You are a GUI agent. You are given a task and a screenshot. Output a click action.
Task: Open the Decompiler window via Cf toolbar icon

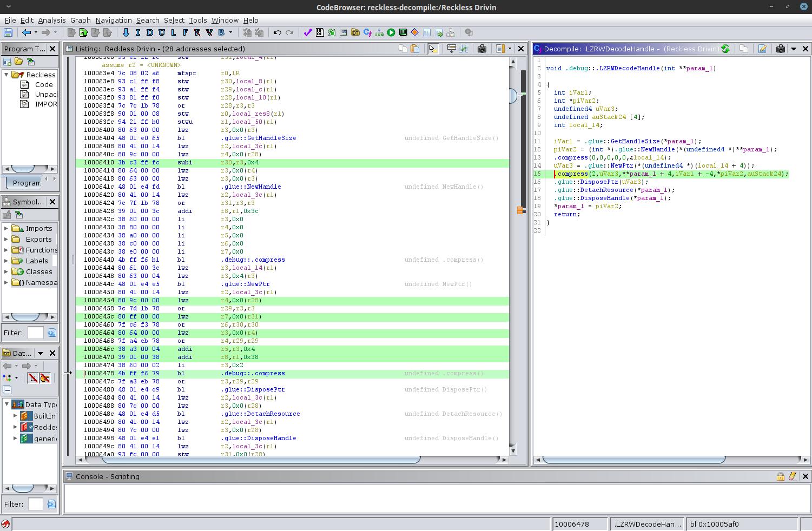[x=367, y=32]
